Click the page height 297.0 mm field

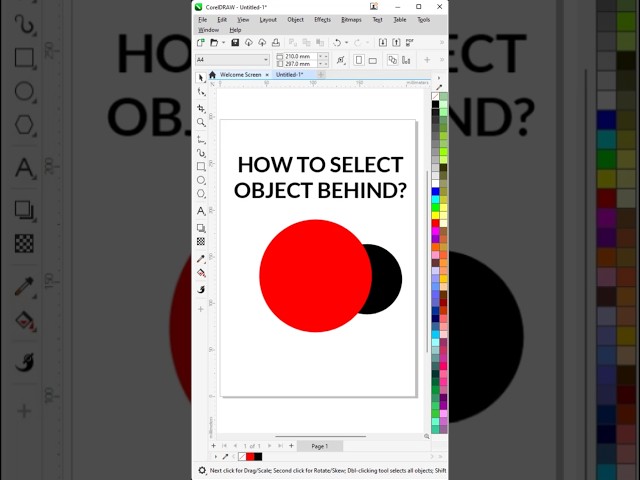coord(300,64)
